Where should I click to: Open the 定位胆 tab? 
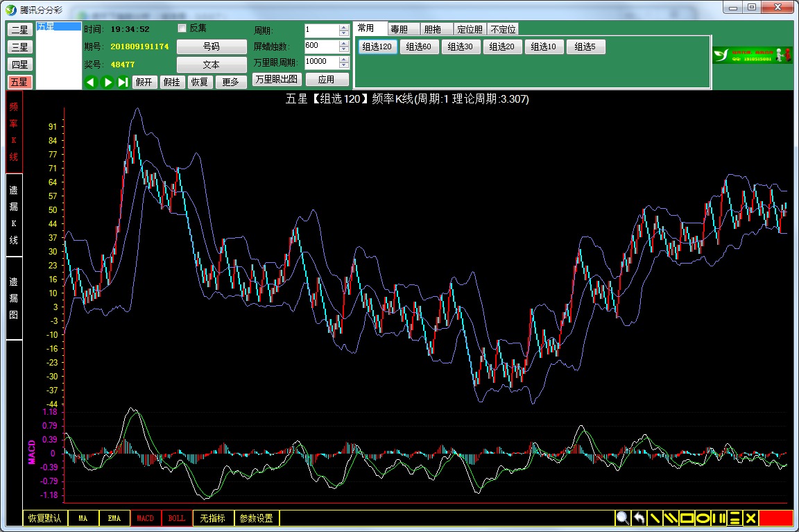coord(470,29)
